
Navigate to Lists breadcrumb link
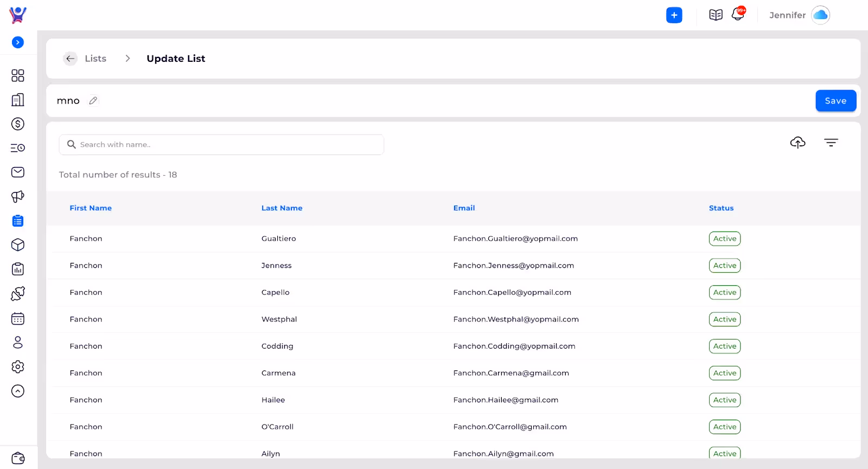pos(95,59)
